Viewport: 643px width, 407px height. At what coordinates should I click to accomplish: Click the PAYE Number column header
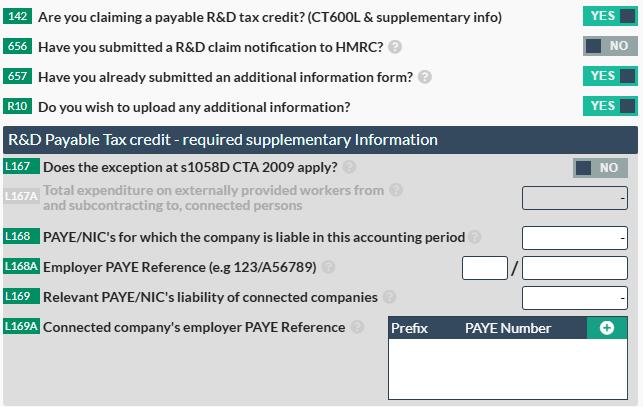point(508,328)
